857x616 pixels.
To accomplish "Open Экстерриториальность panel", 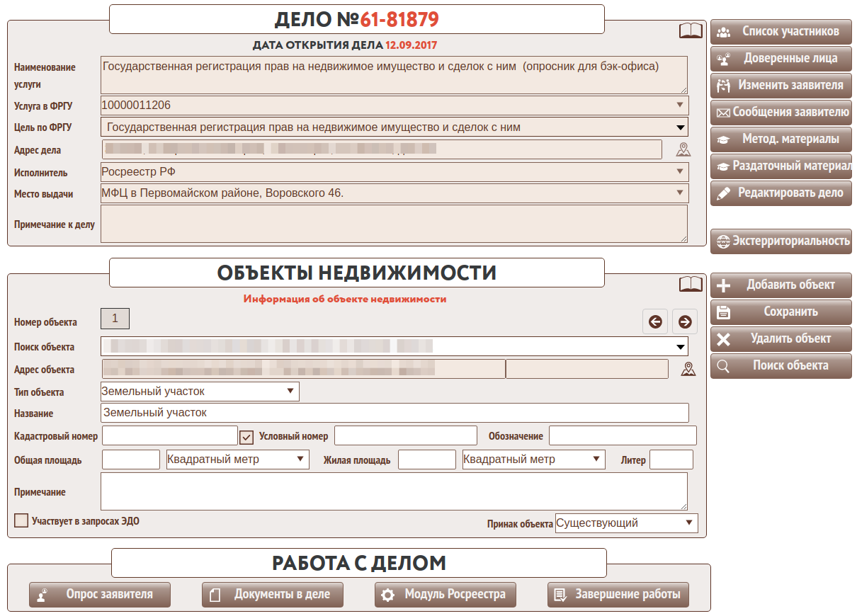I will pyautogui.click(x=781, y=241).
